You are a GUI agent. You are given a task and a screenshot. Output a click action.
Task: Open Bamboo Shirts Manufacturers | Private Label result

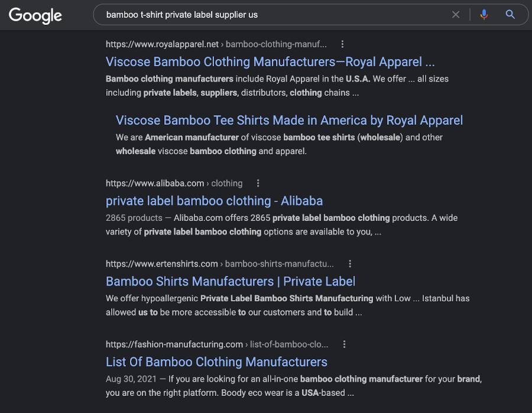231,281
